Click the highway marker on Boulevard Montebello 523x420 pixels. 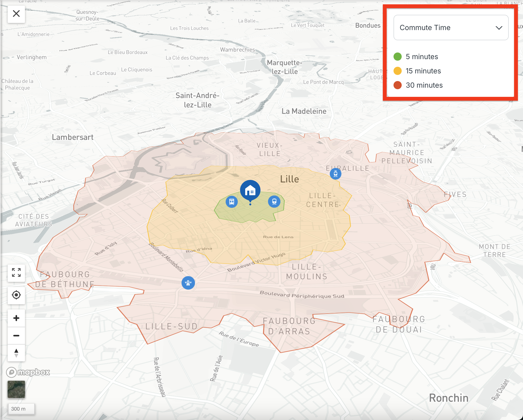(188, 283)
